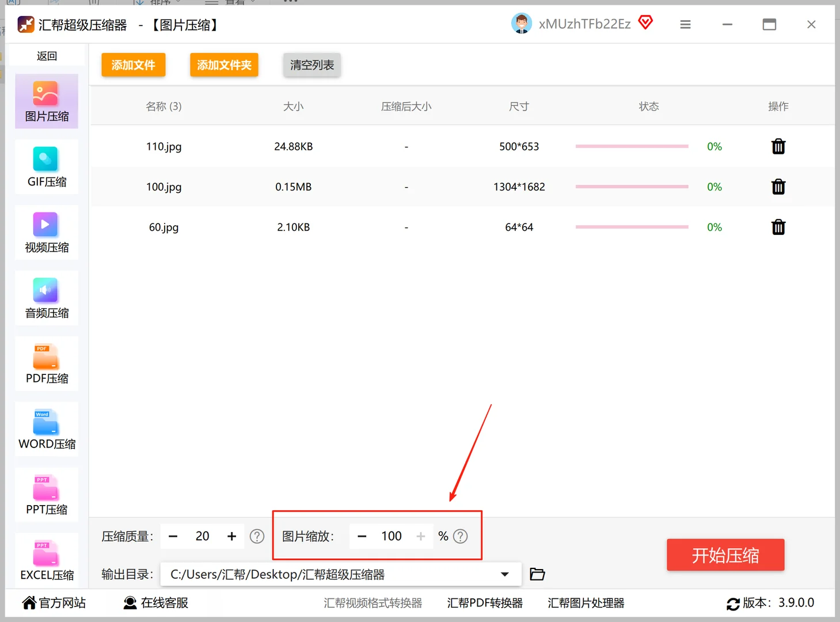The height and width of the screenshot is (622, 840).
Task: Click the VIP crown icon
Action: 645,22
